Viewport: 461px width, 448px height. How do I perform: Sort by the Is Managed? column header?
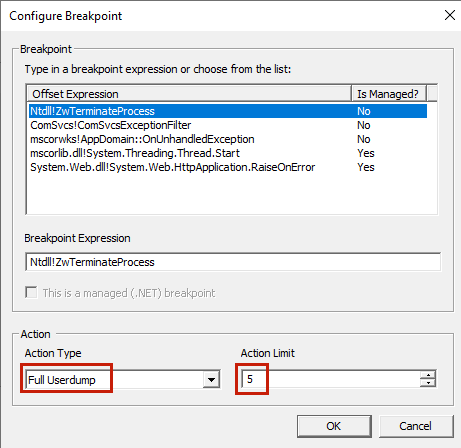tap(388, 94)
